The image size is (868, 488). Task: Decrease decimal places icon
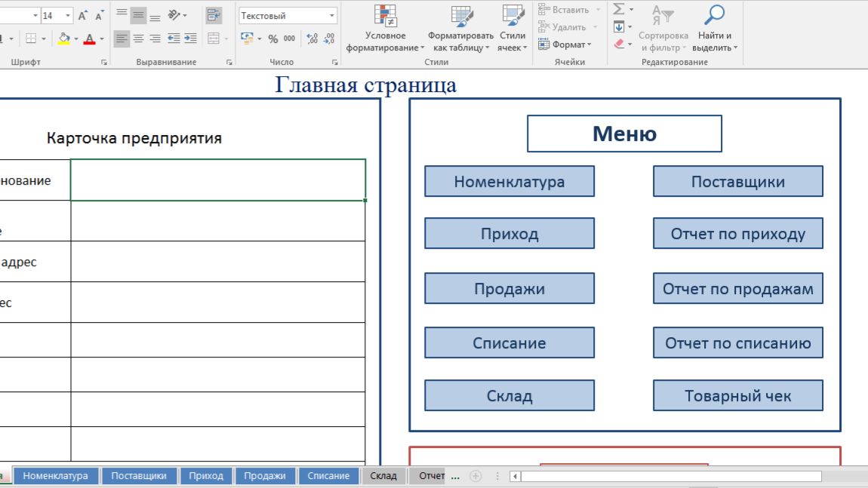[329, 38]
